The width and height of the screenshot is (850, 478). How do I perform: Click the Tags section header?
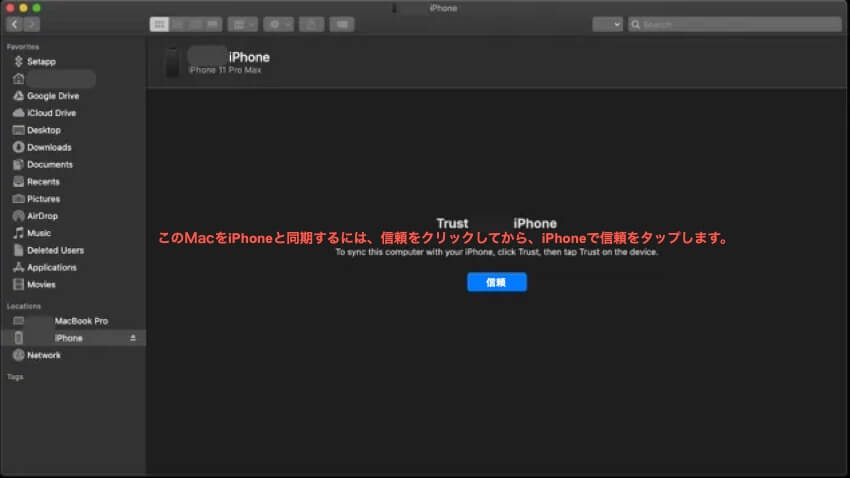point(15,377)
